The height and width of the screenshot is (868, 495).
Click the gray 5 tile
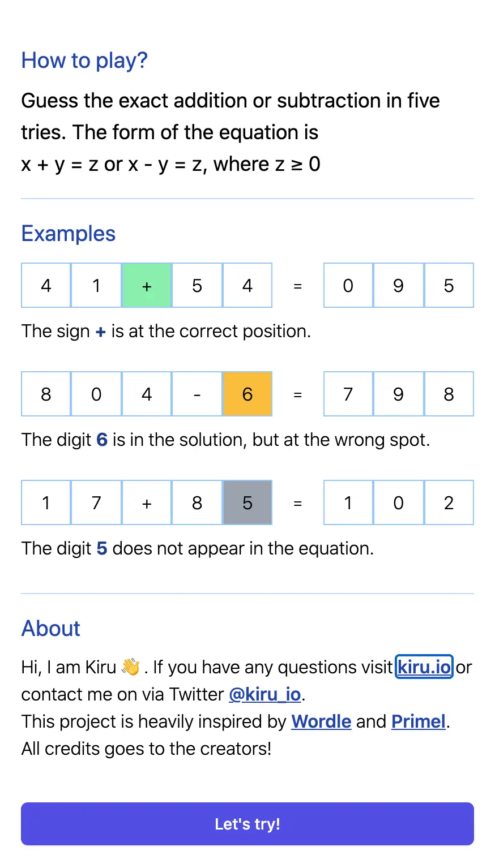[247, 502]
